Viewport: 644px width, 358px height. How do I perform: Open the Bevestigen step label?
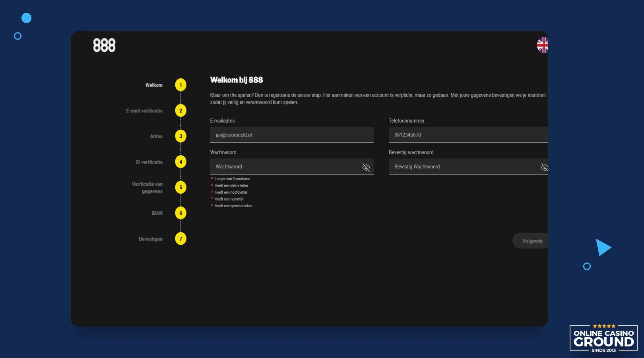coord(151,239)
